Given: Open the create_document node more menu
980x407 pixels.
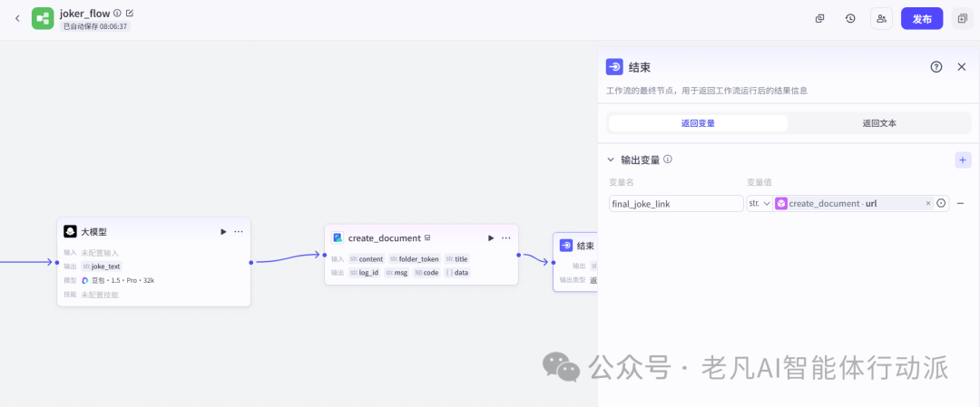Looking at the screenshot, I should tap(506, 237).
